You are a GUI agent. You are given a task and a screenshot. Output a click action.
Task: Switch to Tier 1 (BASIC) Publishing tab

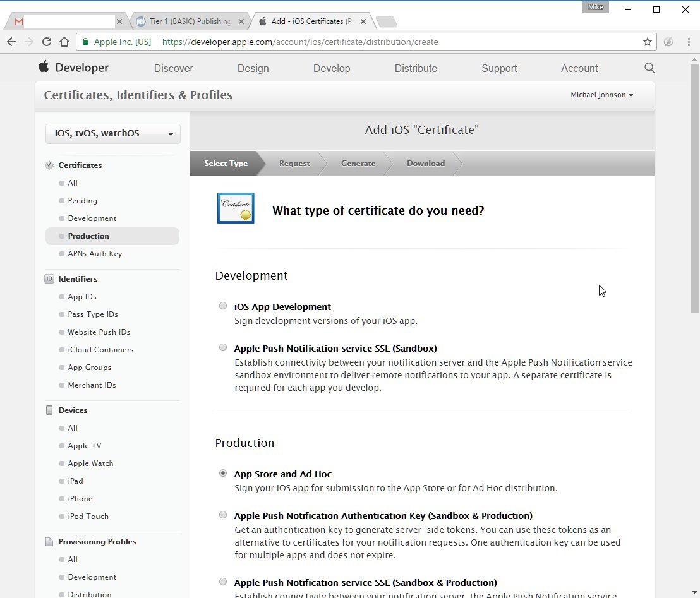coord(191,21)
